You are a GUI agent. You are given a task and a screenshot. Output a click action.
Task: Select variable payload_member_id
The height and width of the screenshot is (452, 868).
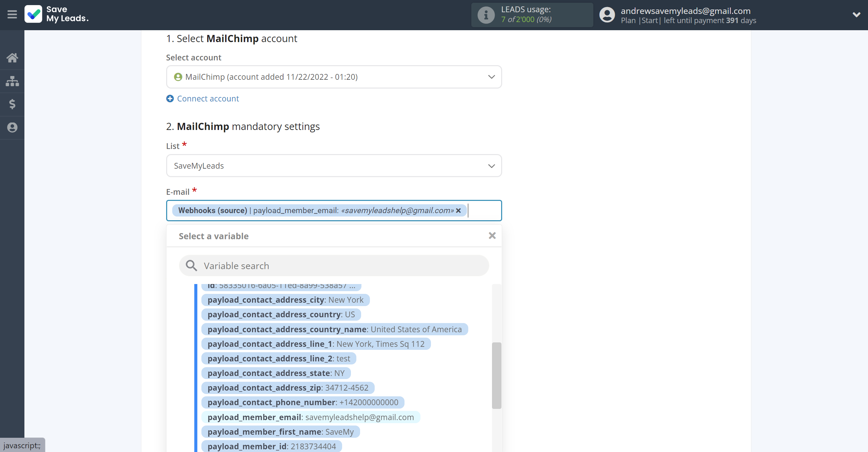[272, 447]
